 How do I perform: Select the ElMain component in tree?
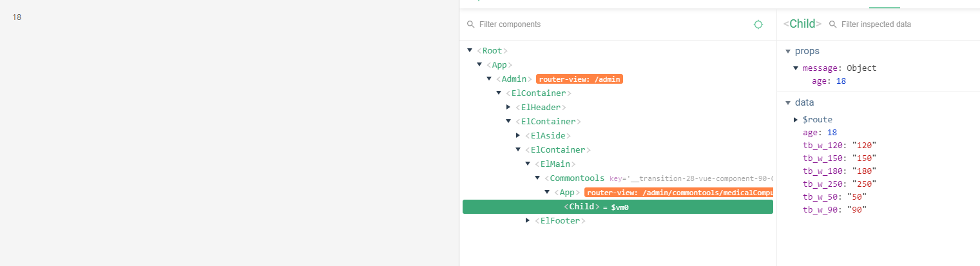(554, 164)
